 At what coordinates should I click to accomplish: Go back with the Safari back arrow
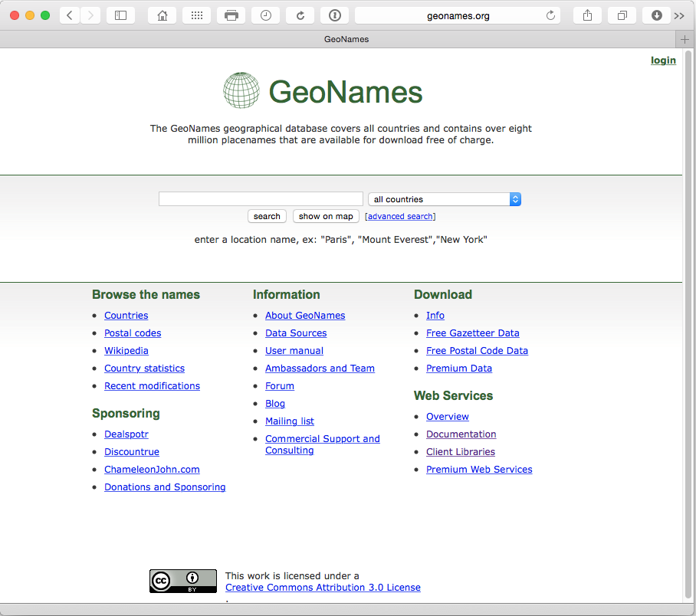pos(70,15)
